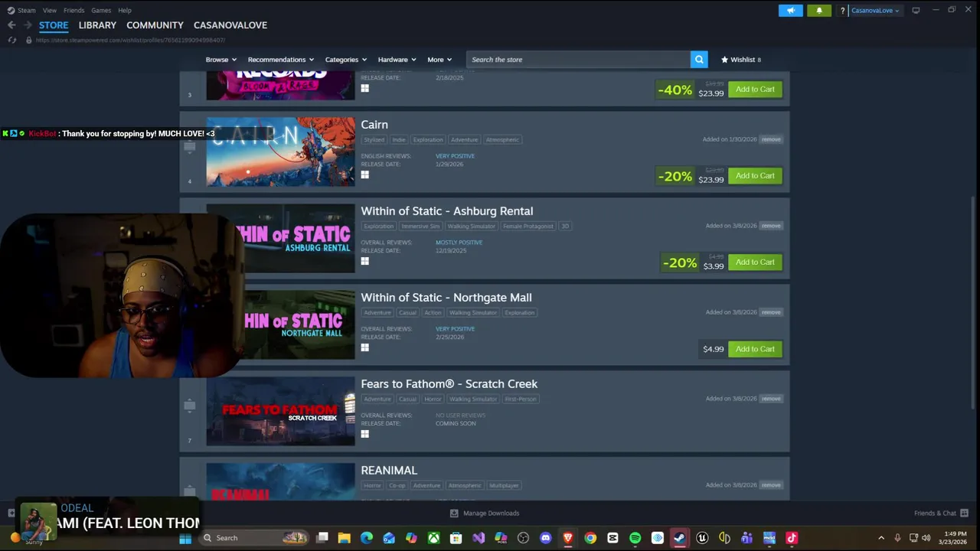Open Unreal Engine from the taskbar
The width and height of the screenshot is (980, 551).
702,538
